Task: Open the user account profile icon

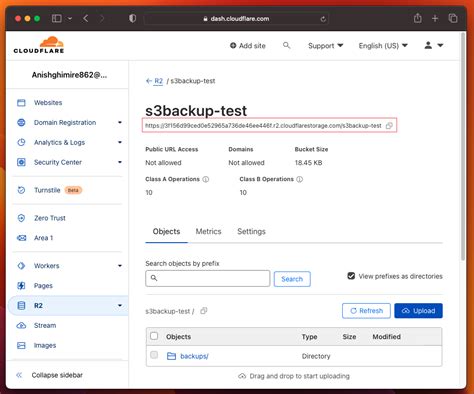Action: click(428, 45)
